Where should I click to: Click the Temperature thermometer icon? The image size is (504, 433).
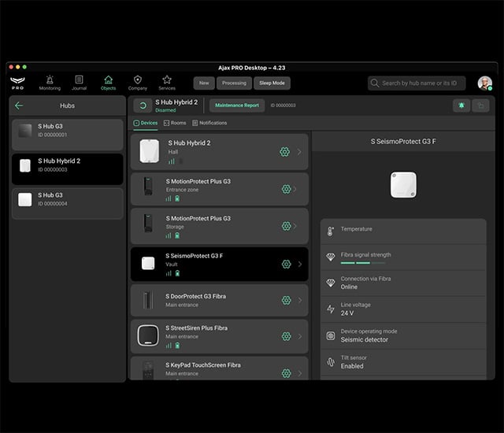(x=330, y=231)
